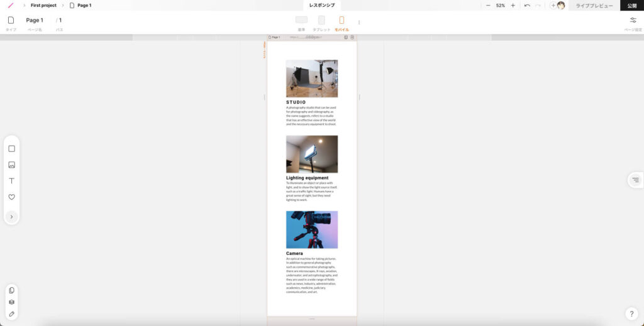Switch to desktop base breakpoint
This screenshot has height=326, width=644.
coord(301,20)
